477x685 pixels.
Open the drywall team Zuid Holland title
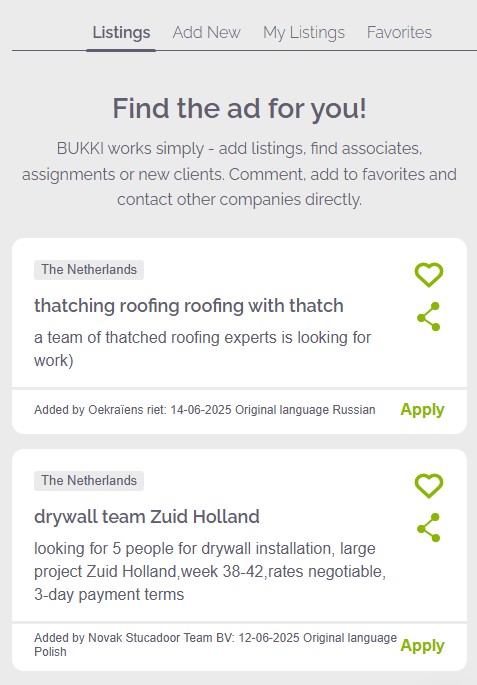(147, 516)
